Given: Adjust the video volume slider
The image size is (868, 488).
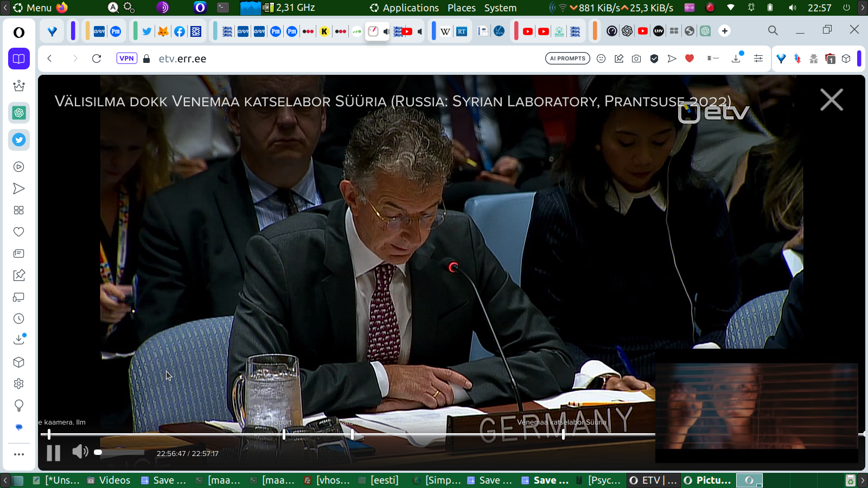Looking at the screenshot, I should click(119, 452).
